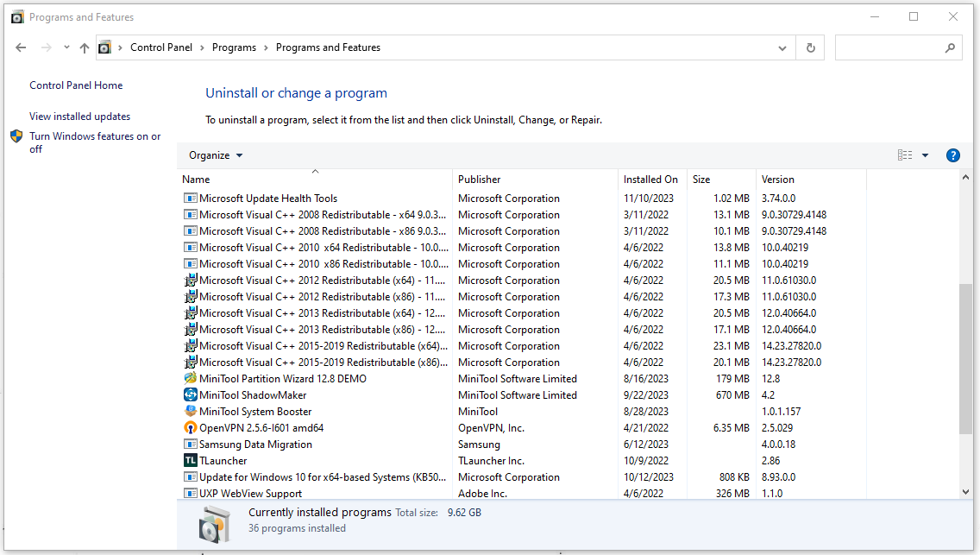Image resolution: width=980 pixels, height=555 pixels.
Task: Expand address bar history dropdown
Action: tap(782, 48)
